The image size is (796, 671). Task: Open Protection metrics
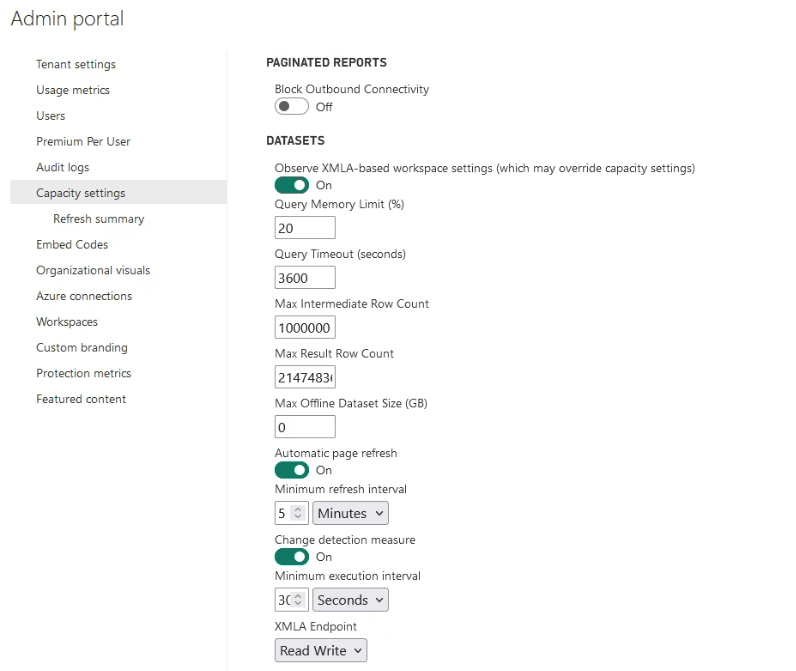click(x=83, y=373)
